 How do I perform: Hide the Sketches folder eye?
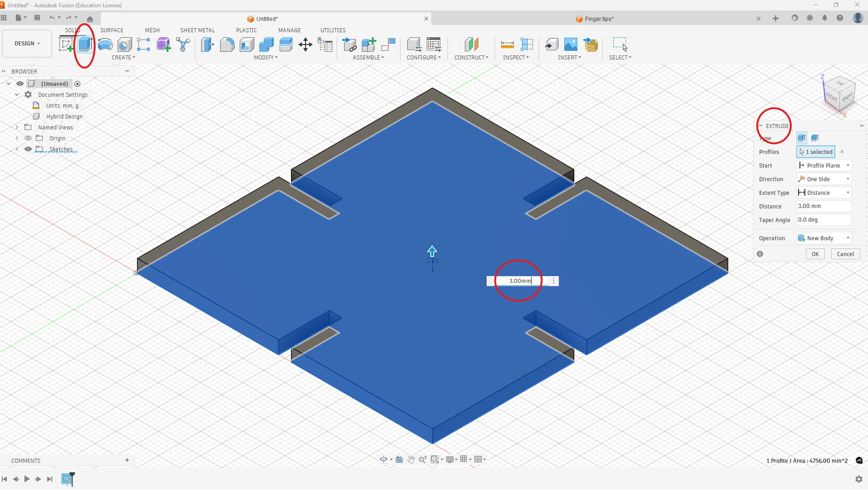click(x=28, y=149)
